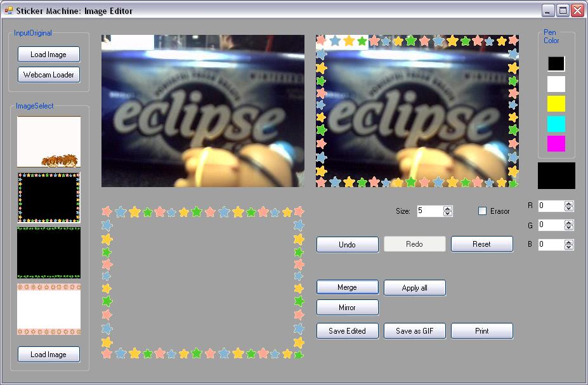
Task: Increase the pen Size value
Action: 448,209
